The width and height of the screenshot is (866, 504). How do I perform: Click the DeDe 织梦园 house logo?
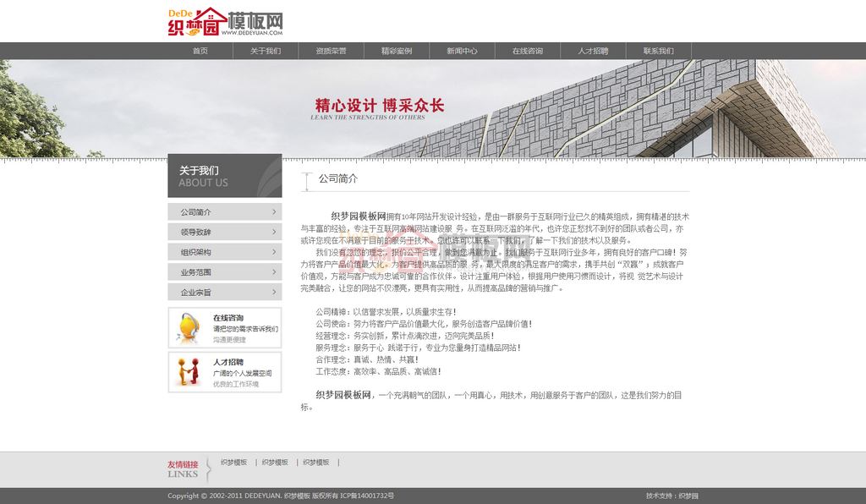(x=224, y=21)
